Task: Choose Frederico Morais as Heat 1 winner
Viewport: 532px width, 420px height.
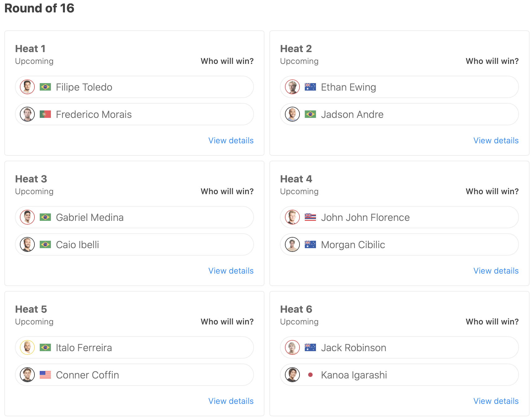Action: click(134, 114)
